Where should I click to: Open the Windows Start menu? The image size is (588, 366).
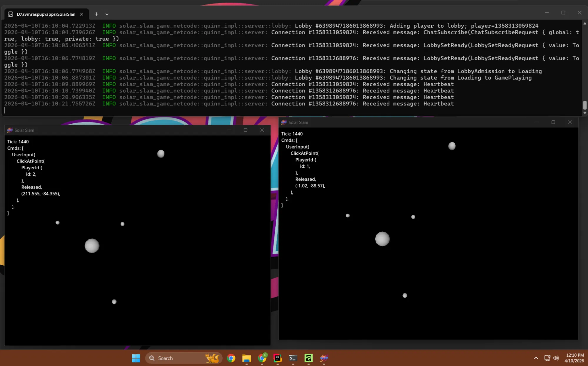(x=136, y=358)
